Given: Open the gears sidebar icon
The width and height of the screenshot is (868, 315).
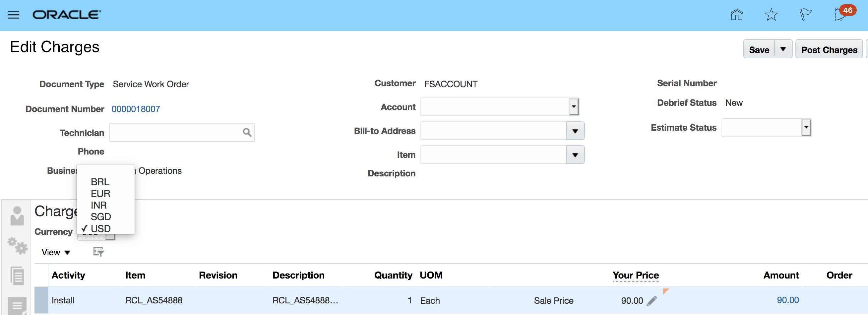Looking at the screenshot, I should 18,246.
